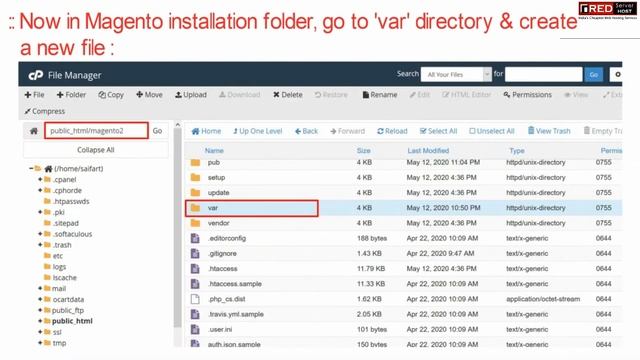The image size is (640, 360).
Task: Open the Permissions dialog
Action: (x=527, y=95)
